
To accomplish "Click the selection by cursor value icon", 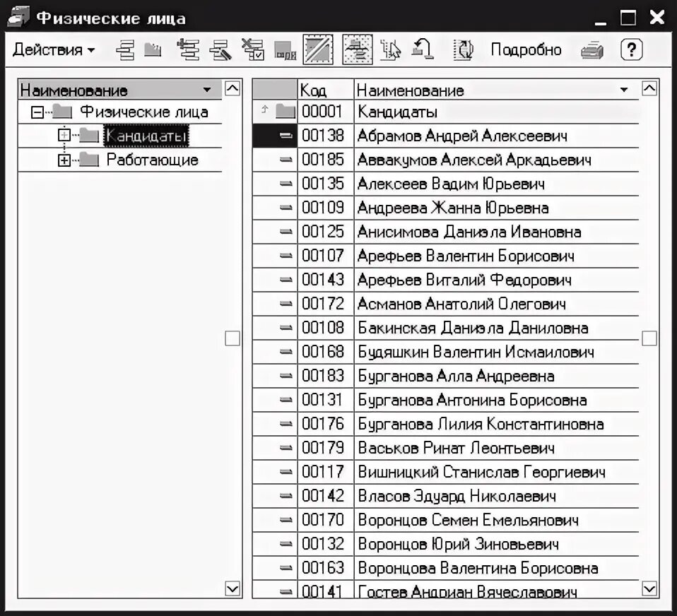I will point(390,50).
